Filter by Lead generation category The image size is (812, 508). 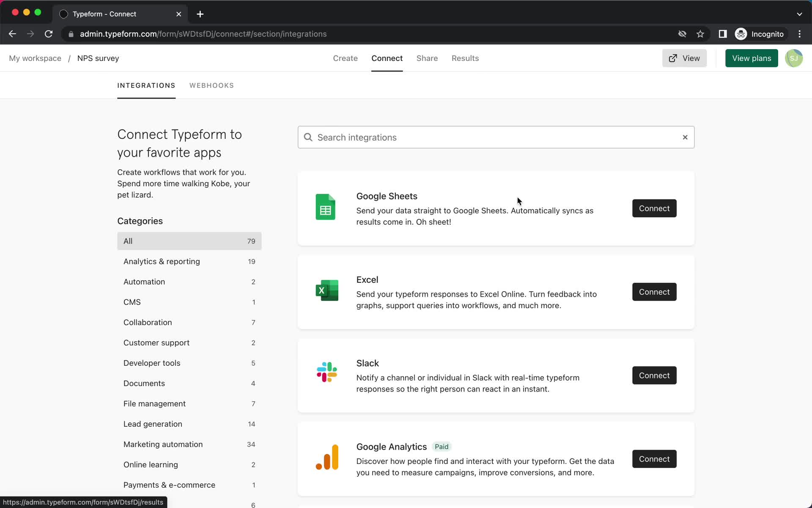click(189, 424)
